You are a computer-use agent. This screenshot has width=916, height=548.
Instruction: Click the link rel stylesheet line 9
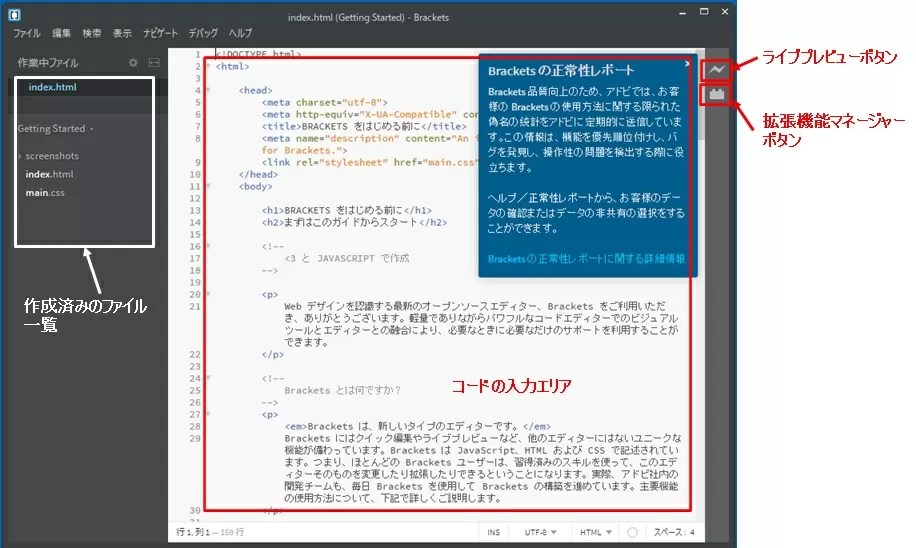click(x=369, y=162)
